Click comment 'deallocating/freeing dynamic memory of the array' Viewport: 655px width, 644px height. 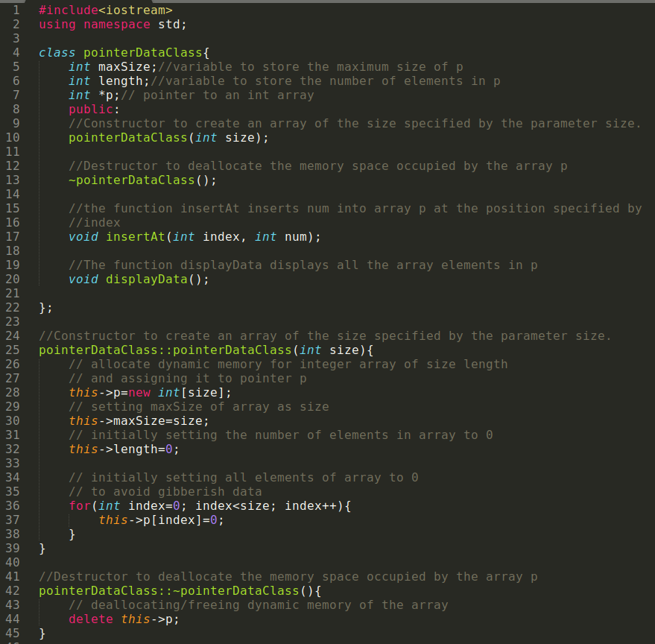click(258, 605)
